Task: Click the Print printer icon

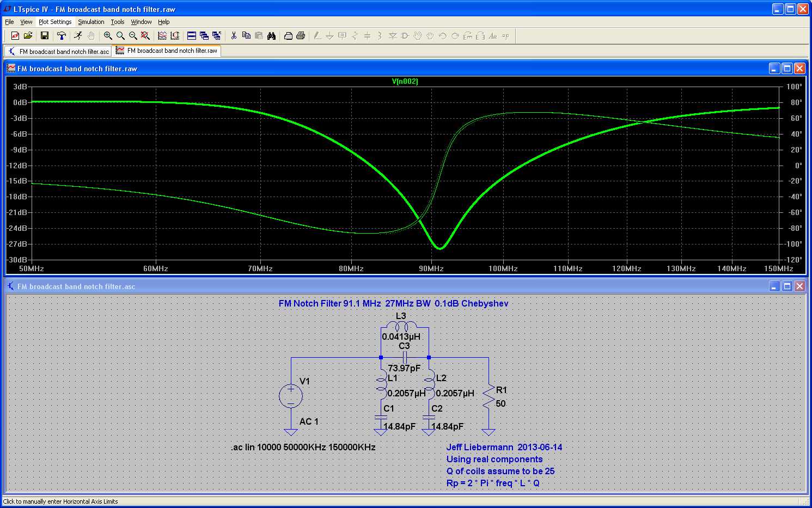Action: [x=300, y=36]
